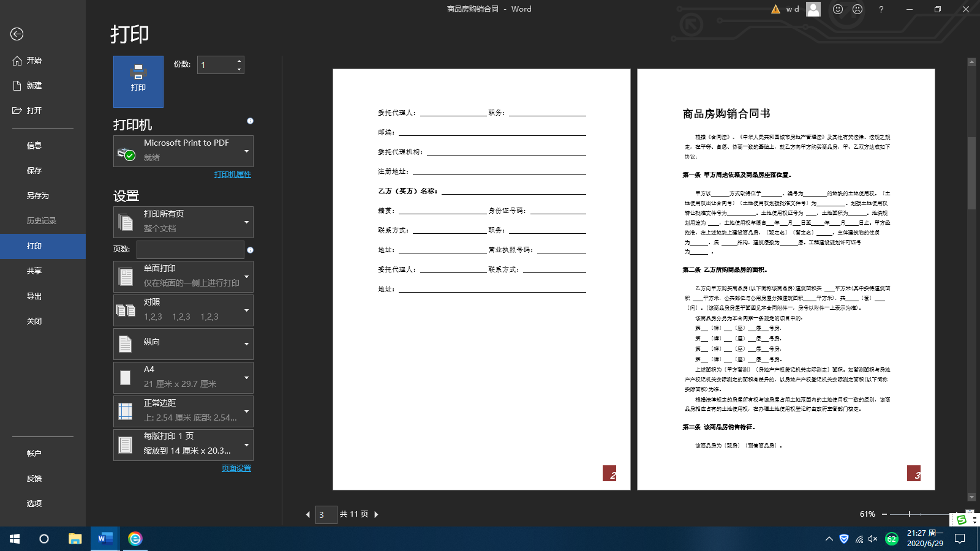Click the Word taskbar icon
980x551 pixels.
105,539
